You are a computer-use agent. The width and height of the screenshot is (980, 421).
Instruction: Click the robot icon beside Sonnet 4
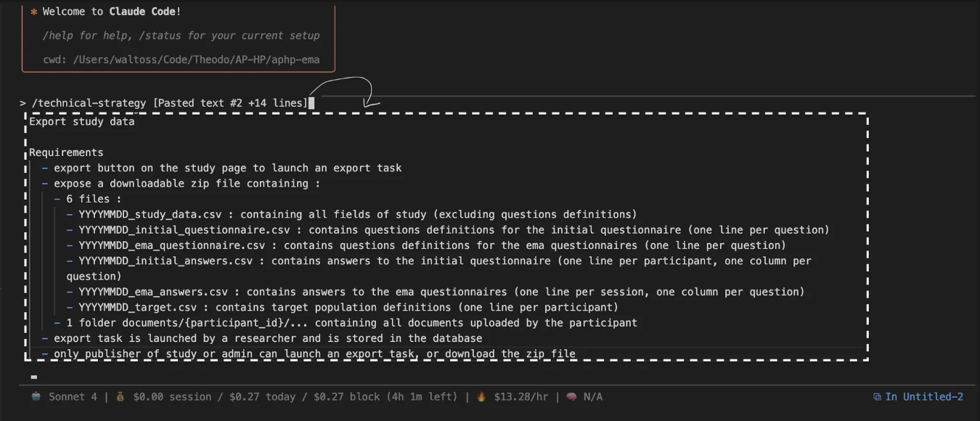(x=36, y=397)
